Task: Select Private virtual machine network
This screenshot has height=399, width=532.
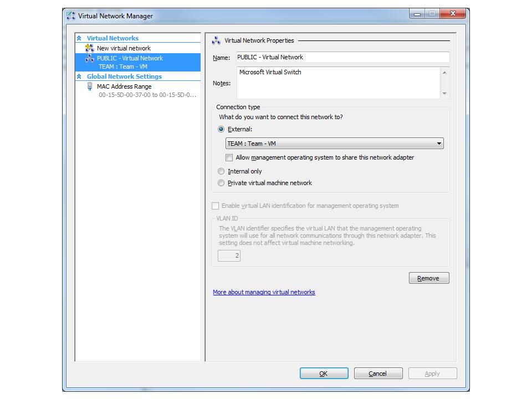Action: pos(221,183)
